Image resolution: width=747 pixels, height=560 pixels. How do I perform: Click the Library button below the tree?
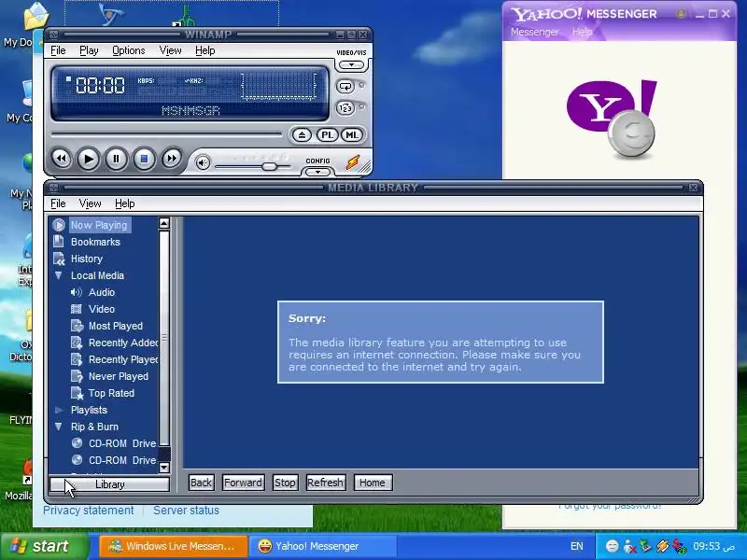pyautogui.click(x=109, y=484)
